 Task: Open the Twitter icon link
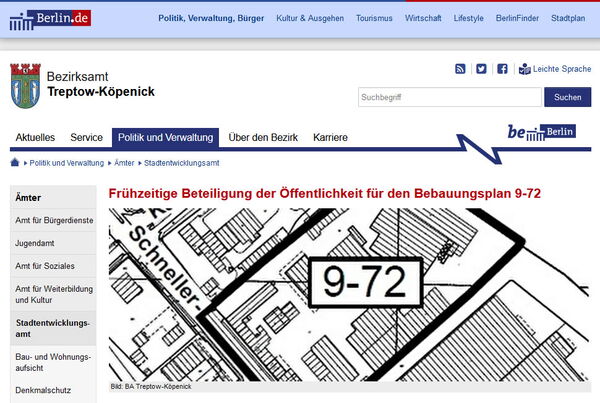481,69
